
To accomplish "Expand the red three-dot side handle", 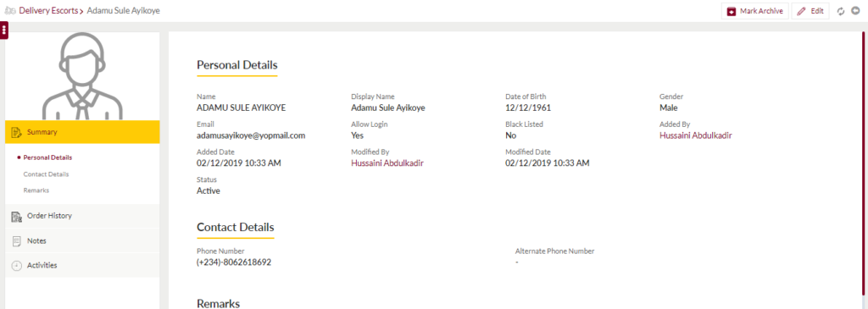I will (4, 30).
